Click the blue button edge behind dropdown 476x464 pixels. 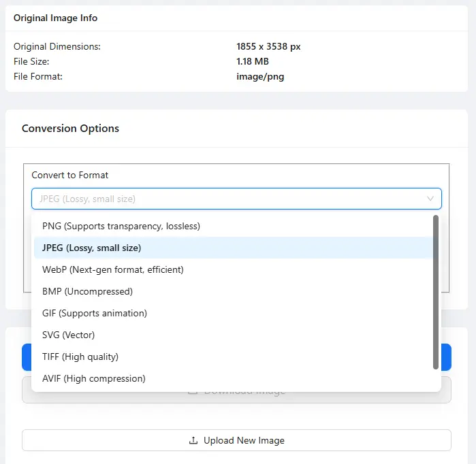(x=446, y=357)
